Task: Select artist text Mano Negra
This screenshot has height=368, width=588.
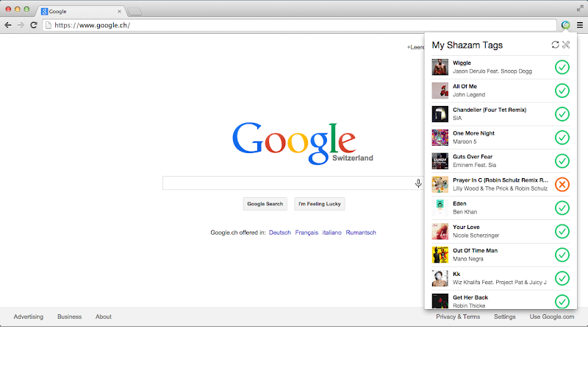Action: click(468, 259)
